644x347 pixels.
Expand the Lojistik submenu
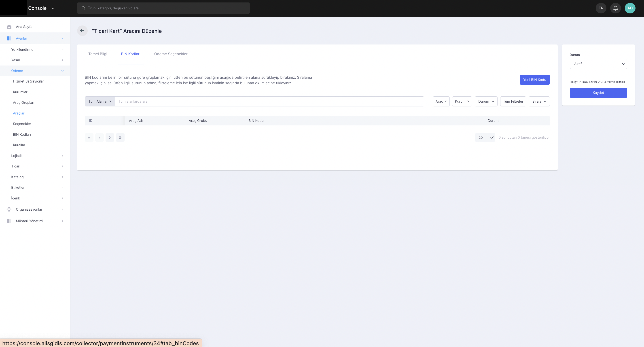[x=63, y=156]
